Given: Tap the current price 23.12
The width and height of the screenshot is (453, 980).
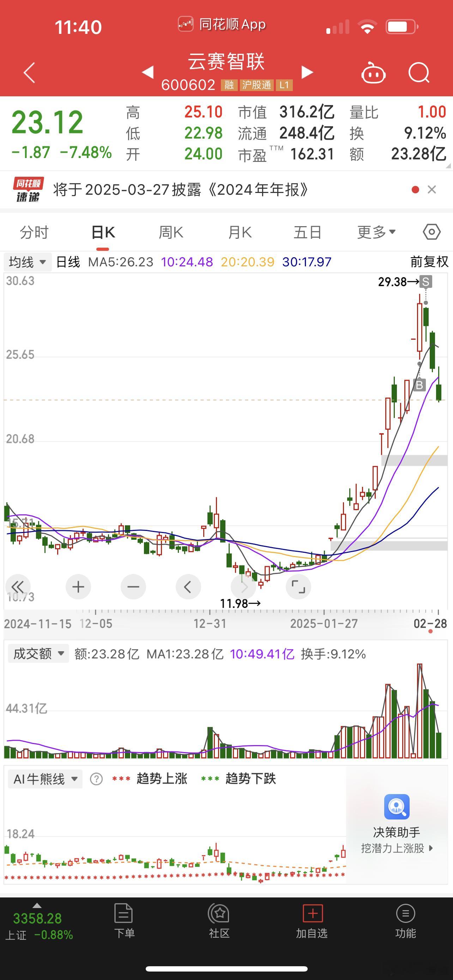Looking at the screenshot, I should (47, 122).
